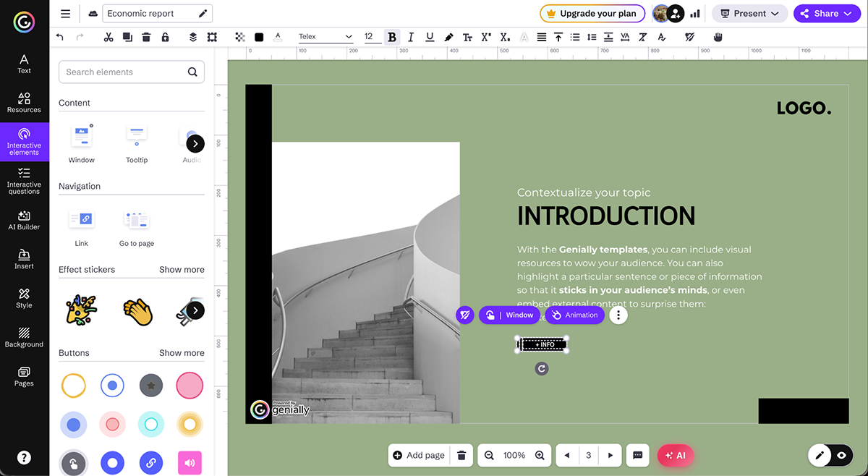Toggle italic formatting
Image resolution: width=868 pixels, height=476 pixels.
pyautogui.click(x=411, y=37)
